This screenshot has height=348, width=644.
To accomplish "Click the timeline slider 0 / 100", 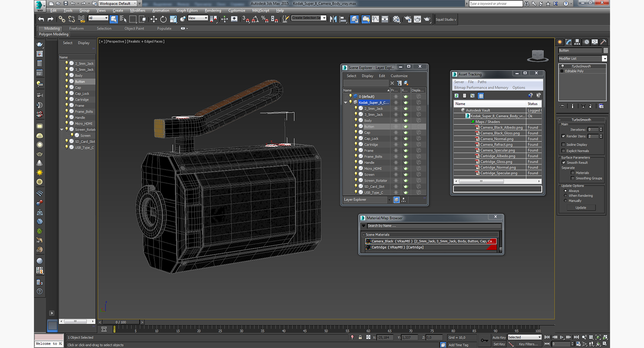I will coord(121,322).
